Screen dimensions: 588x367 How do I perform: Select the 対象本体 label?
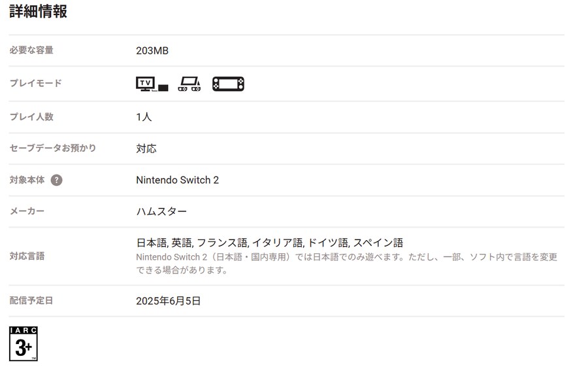[27, 180]
